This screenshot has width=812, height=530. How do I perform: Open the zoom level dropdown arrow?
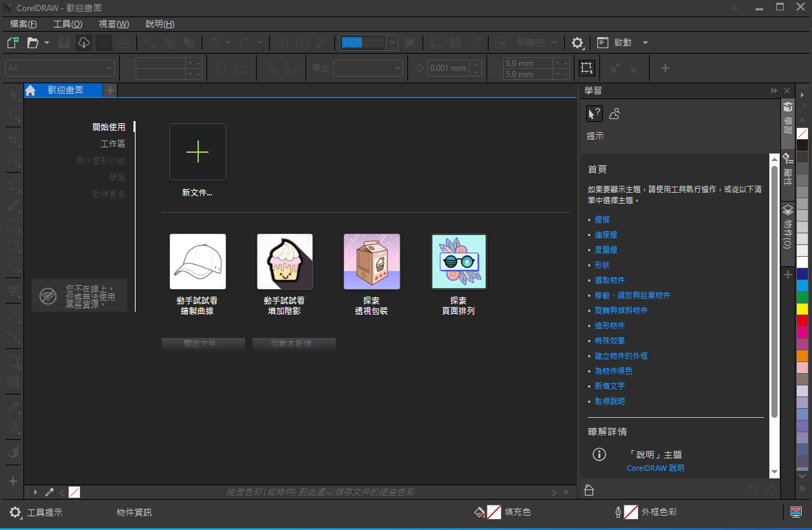coord(392,43)
